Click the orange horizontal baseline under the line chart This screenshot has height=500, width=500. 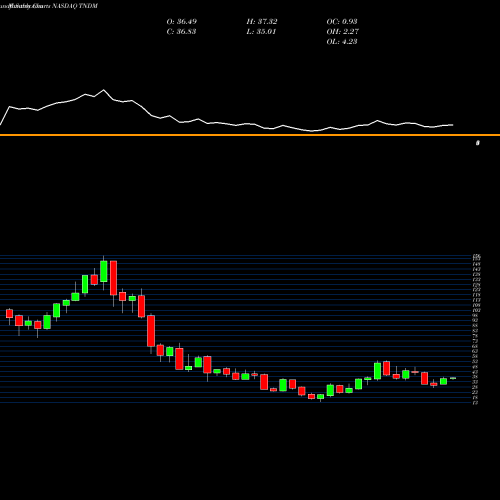click(250, 135)
